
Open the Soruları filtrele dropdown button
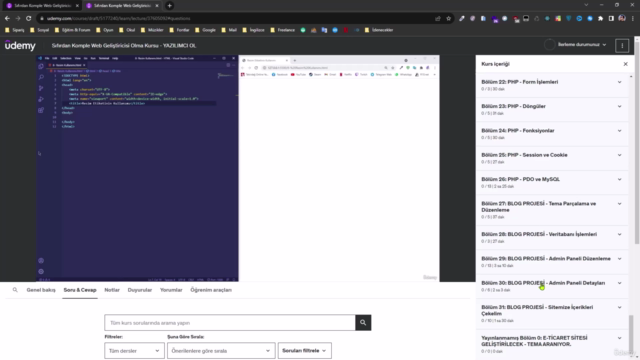point(304,351)
